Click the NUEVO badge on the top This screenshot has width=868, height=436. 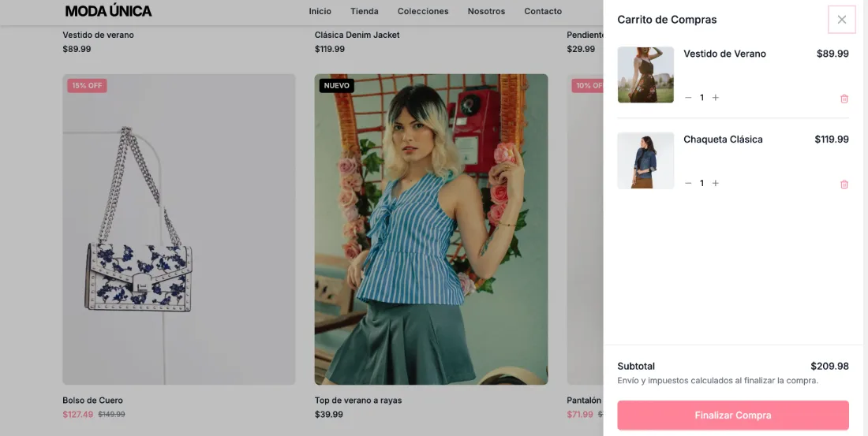point(337,86)
